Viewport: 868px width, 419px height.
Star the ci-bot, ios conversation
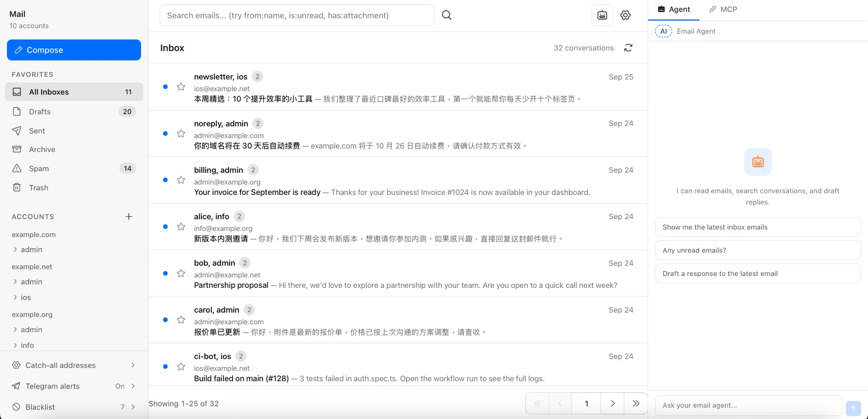(181, 366)
